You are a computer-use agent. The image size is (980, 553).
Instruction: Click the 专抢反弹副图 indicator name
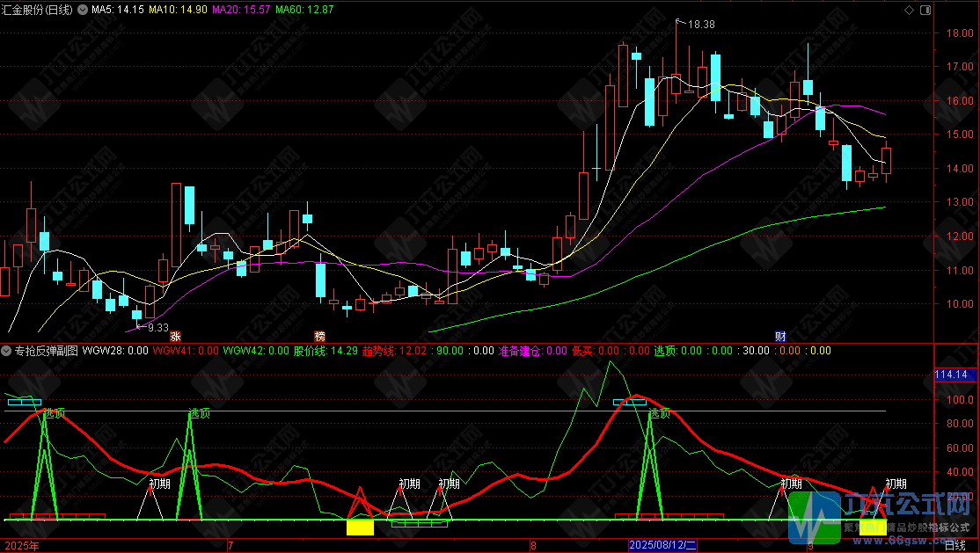(x=47, y=351)
